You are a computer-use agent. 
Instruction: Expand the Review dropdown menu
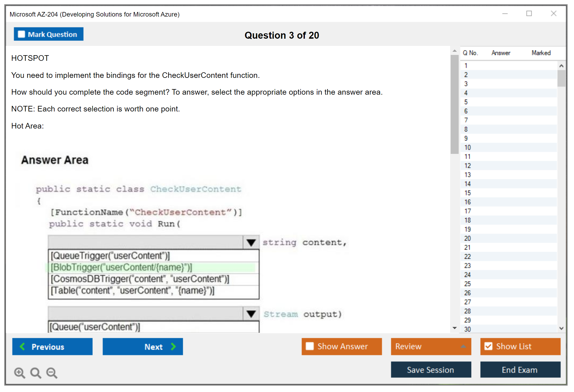tap(463, 346)
